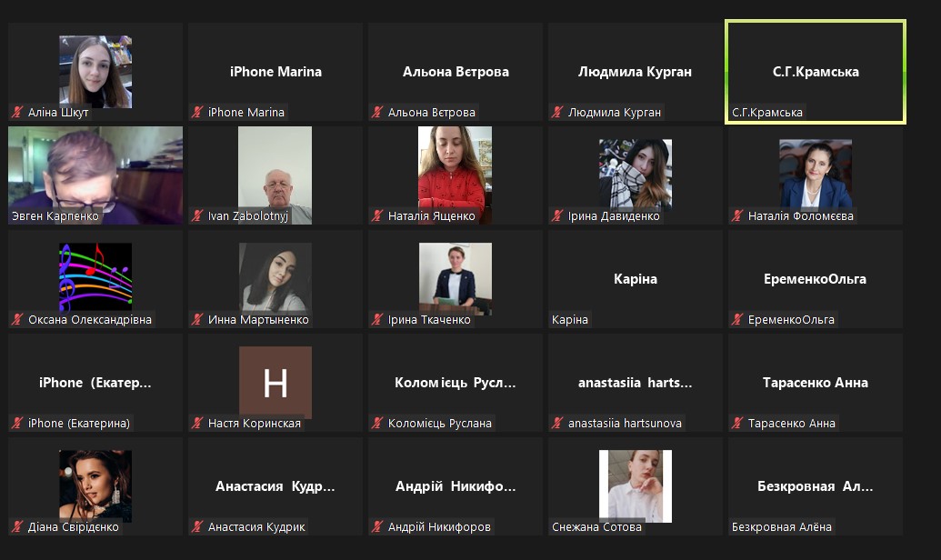Click muted mic icon beside Тарасенко Анна

point(737,423)
